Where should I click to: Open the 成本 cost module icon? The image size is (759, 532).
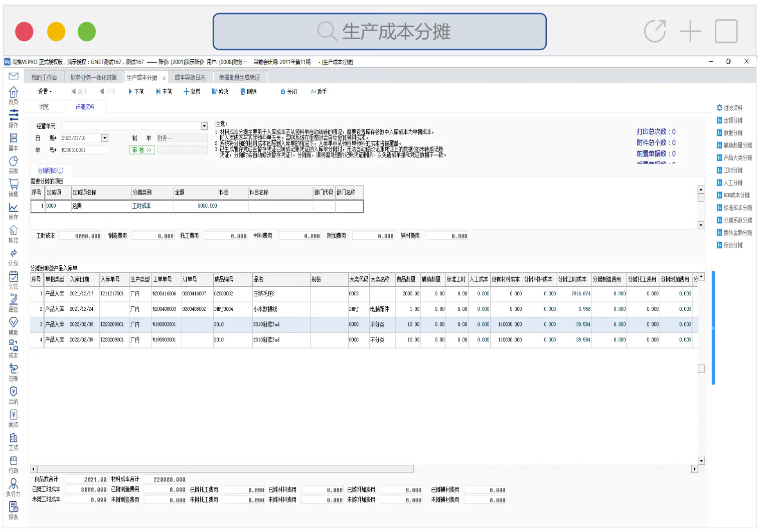coord(14,348)
